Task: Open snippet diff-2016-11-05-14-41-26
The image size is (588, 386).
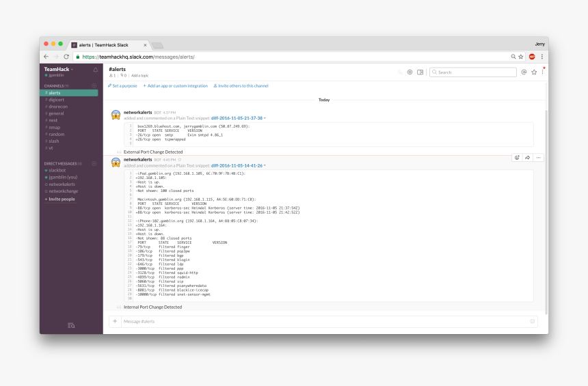Action: click(x=237, y=165)
